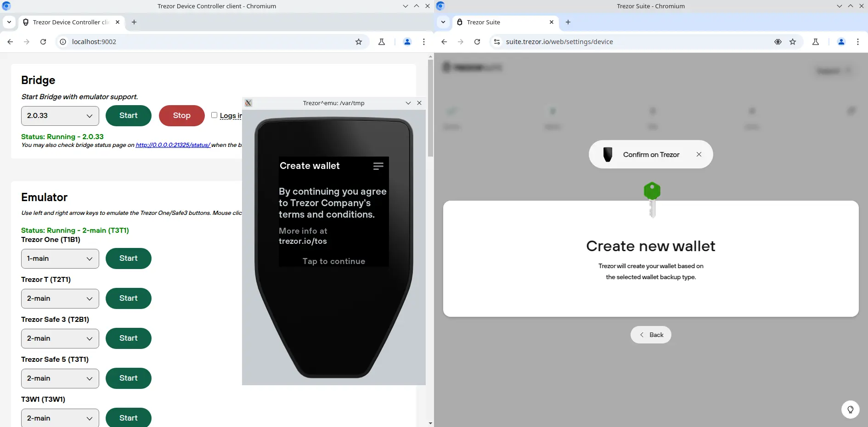868x427 pixels.
Task: Select the Trezor Device Controller tab
Action: click(x=71, y=22)
